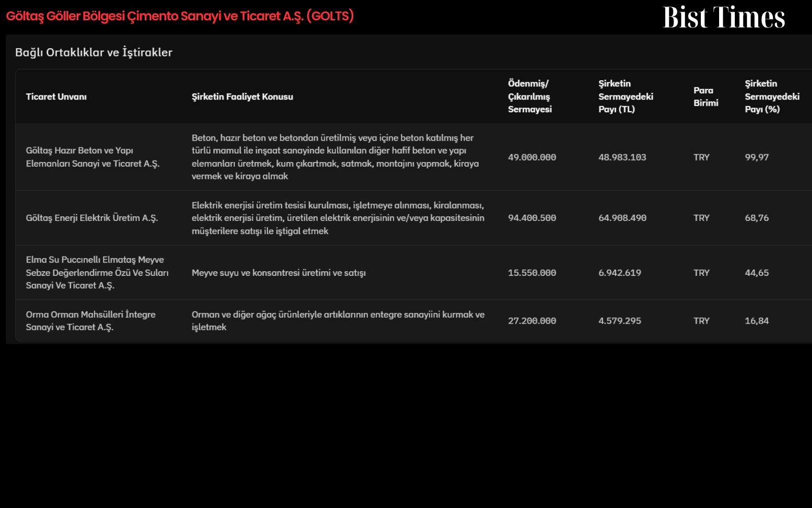Viewport: 812px width, 508px height.
Task: Select Göltaş Hazır Beton ve Yapı Elemanları row name
Action: tap(93, 157)
